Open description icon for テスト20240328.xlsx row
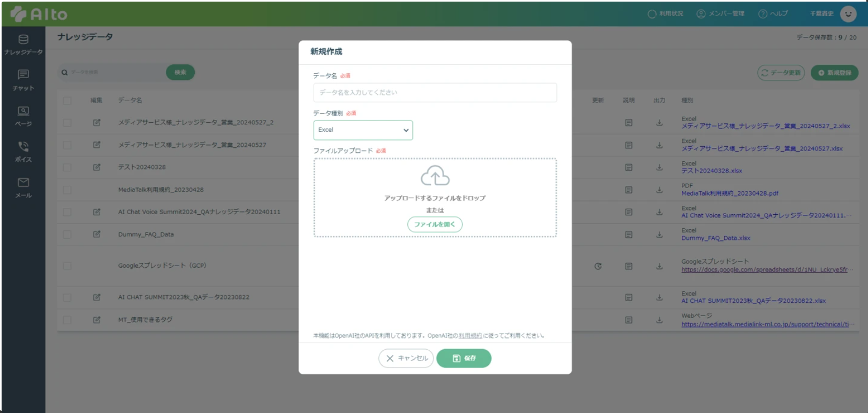868x413 pixels. coord(629,168)
